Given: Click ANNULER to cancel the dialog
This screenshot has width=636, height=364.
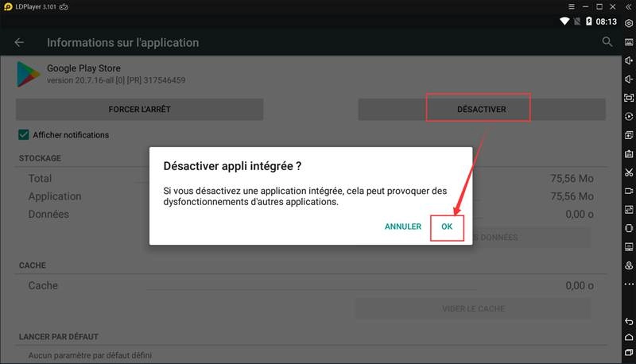Looking at the screenshot, I should 402,227.
